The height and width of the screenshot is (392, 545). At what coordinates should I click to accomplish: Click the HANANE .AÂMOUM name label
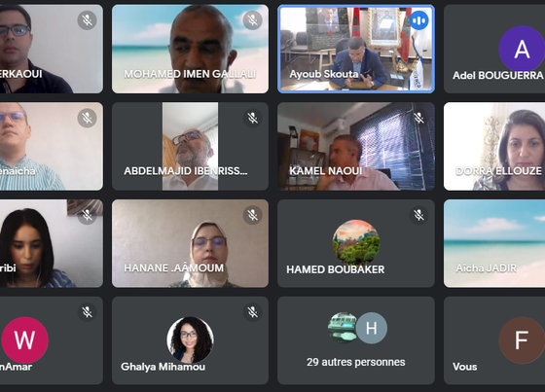pos(174,267)
